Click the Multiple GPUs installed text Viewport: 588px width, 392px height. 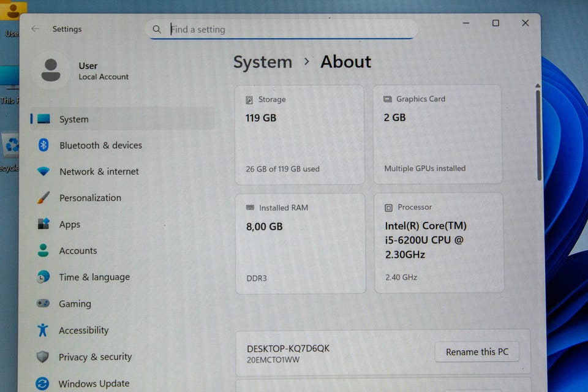425,168
